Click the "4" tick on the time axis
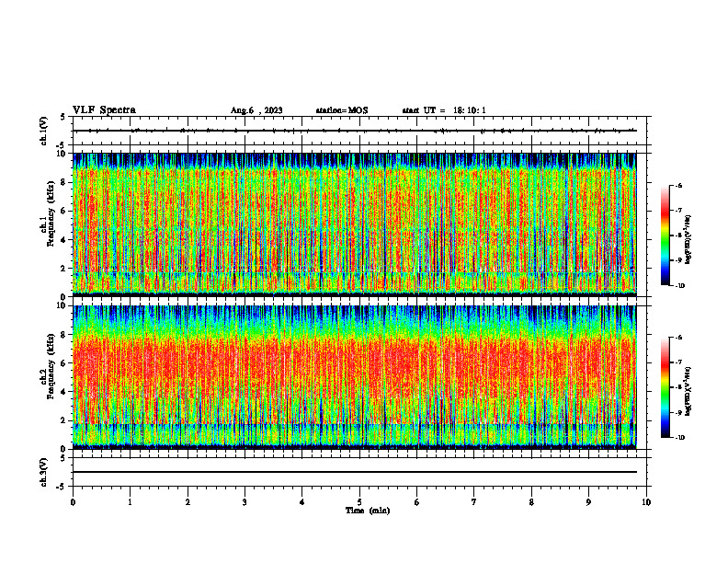The image size is (728, 563). pyautogui.click(x=302, y=502)
